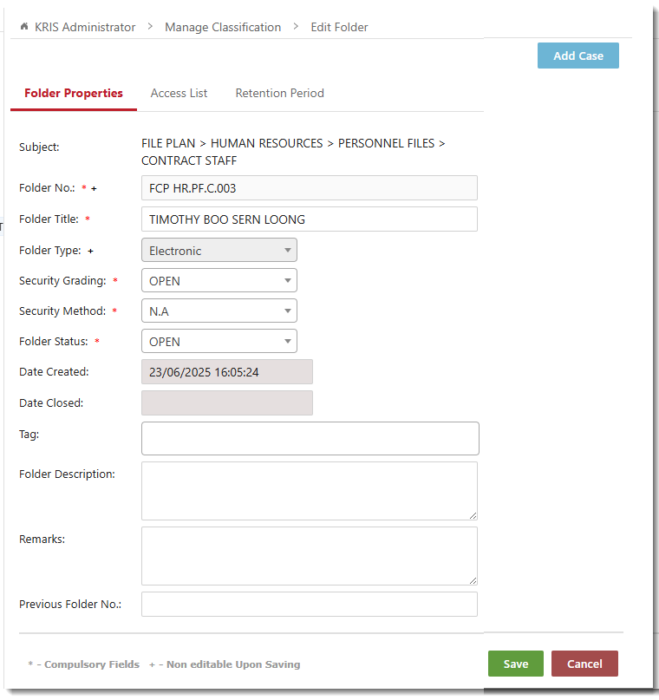Click the Folder Title input field
659x700 pixels.
click(309, 219)
